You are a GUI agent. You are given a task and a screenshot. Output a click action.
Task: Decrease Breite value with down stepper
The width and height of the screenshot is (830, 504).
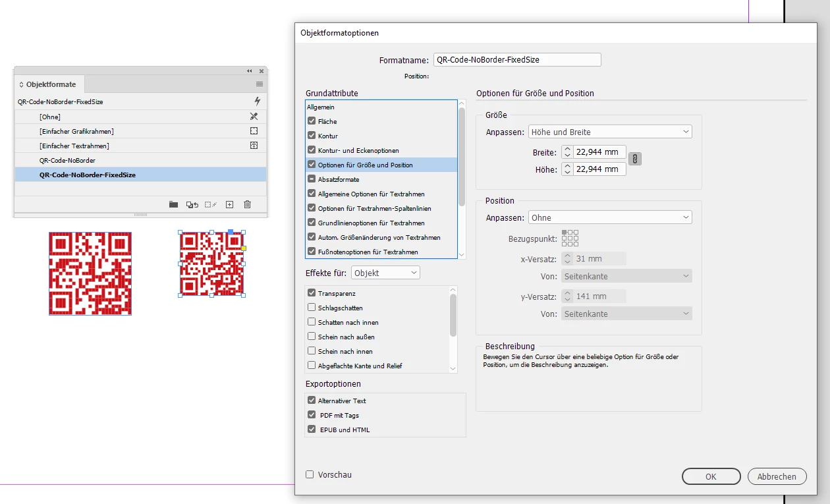click(x=567, y=155)
